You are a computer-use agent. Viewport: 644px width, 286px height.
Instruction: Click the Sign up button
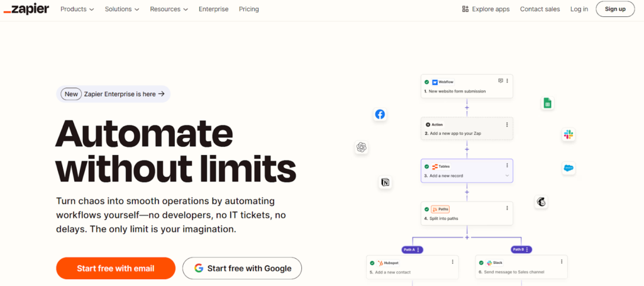(x=615, y=9)
